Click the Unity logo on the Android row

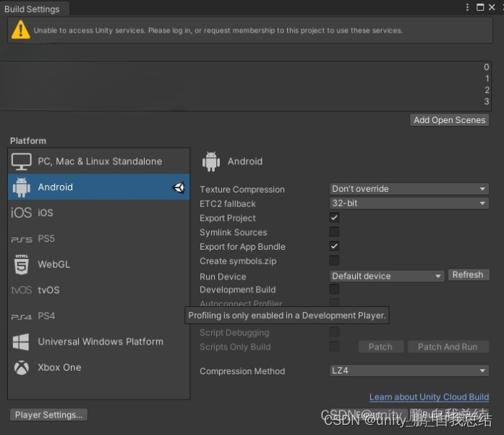click(179, 187)
